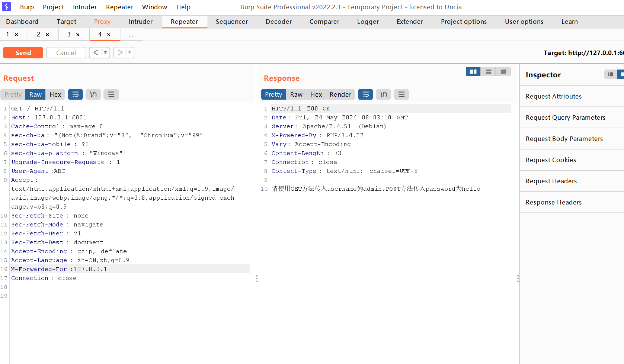The width and height of the screenshot is (624, 364).
Task: Switch Request view to Raw
Action: pos(36,94)
